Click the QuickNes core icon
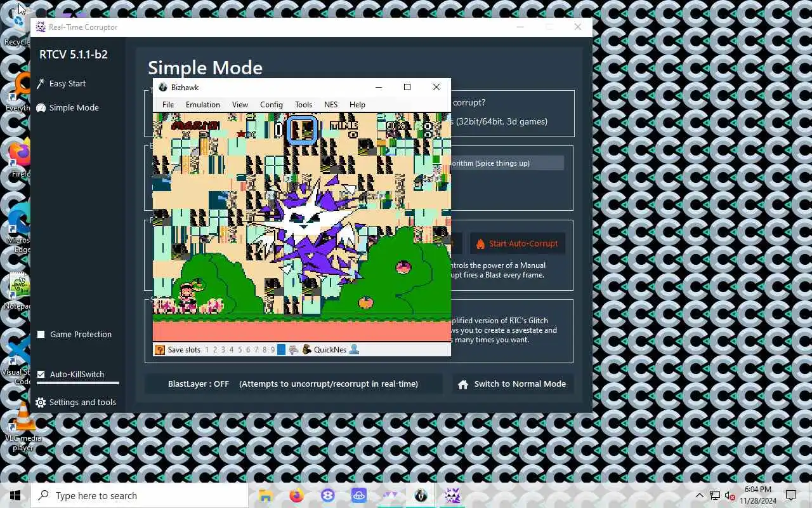Screen dimensions: 812x508 coord(307,349)
